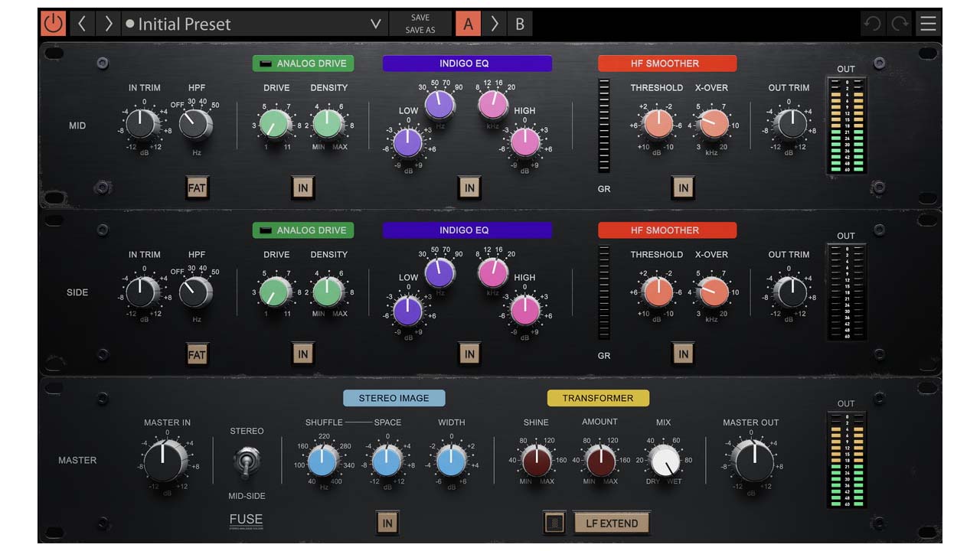Copy A to B with arrow

[494, 24]
